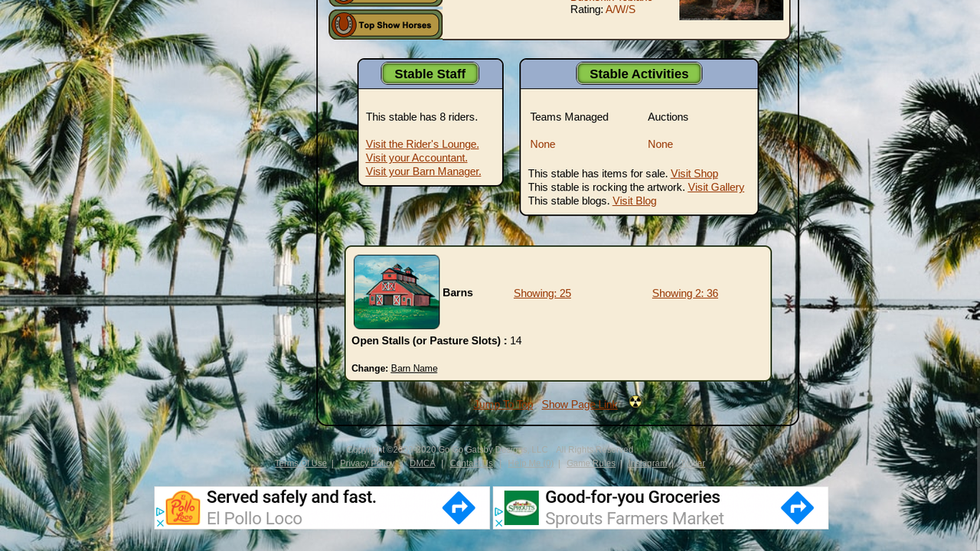Click Show Page Link

[580, 404]
